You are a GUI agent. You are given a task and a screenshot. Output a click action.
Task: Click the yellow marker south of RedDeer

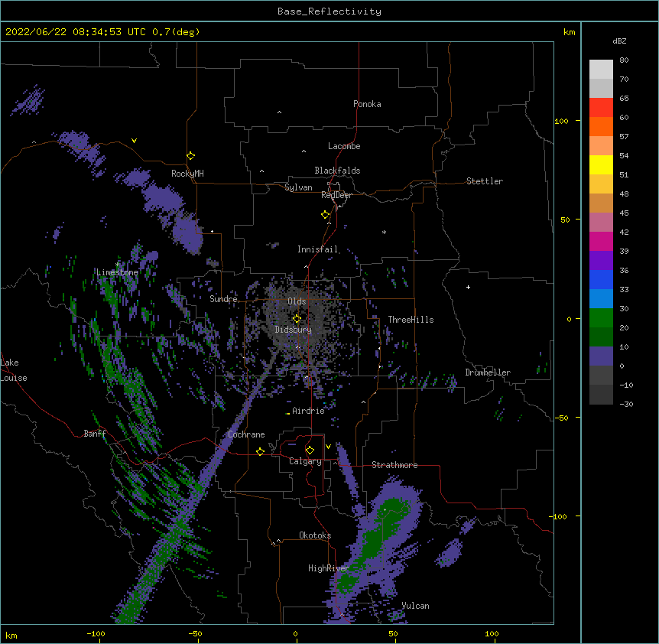tap(326, 215)
